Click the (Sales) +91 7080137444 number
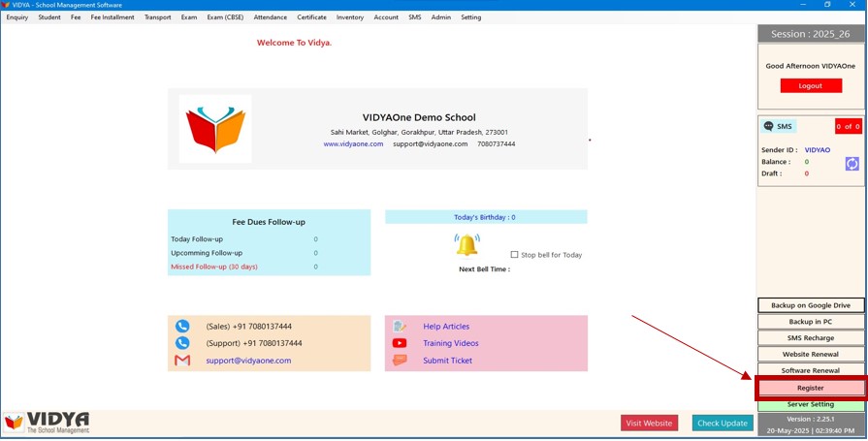Screen dimensions: 868x441 click(x=248, y=327)
